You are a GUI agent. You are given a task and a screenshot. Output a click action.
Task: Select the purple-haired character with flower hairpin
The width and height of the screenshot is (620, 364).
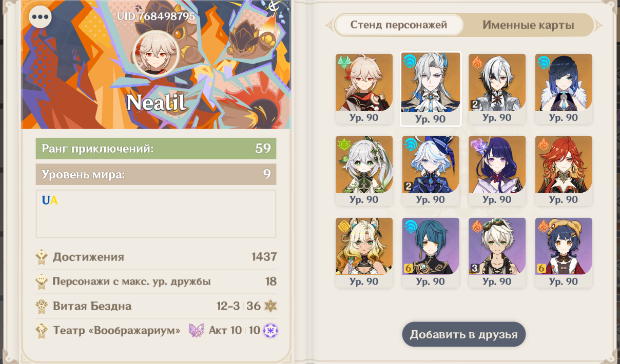[x=497, y=171]
